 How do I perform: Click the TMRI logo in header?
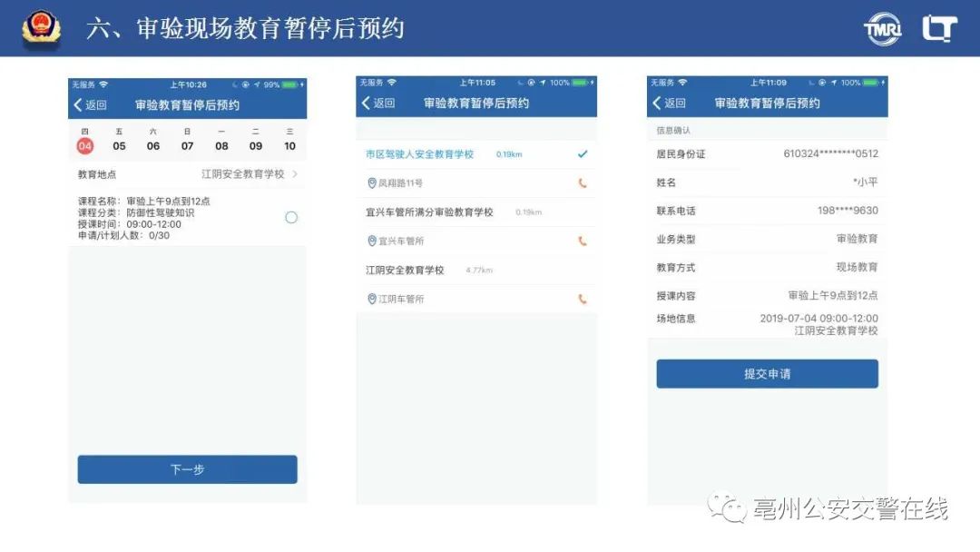click(x=882, y=29)
